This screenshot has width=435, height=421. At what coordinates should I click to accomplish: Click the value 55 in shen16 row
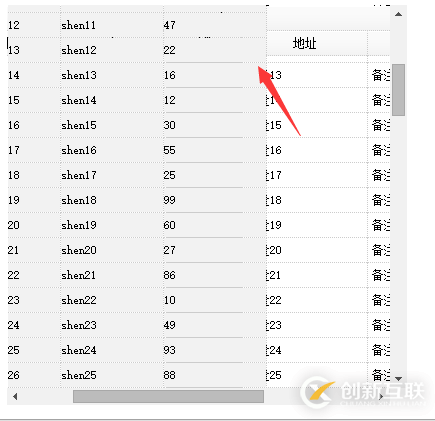pos(169,150)
